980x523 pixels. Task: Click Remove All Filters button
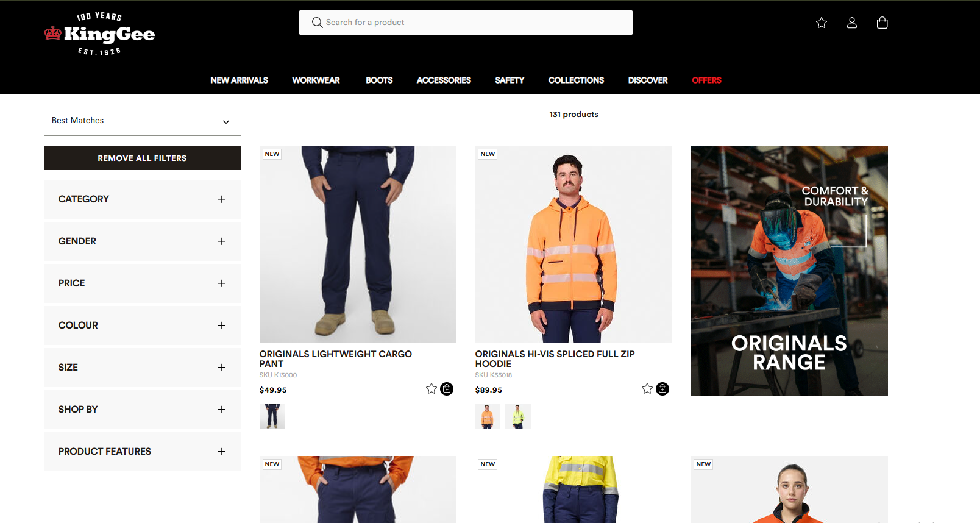click(x=143, y=158)
